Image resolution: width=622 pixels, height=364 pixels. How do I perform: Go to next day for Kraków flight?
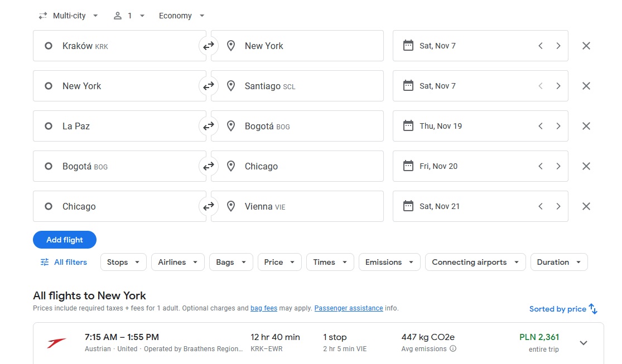(x=558, y=46)
